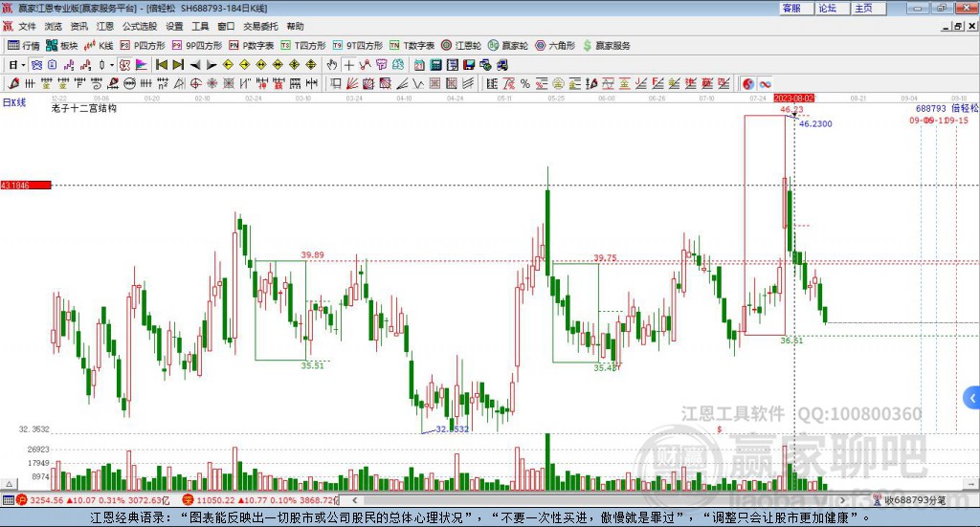Viewport: 980px width, 527px height.
Task: Click the infinity loop icon
Action: point(765,83)
